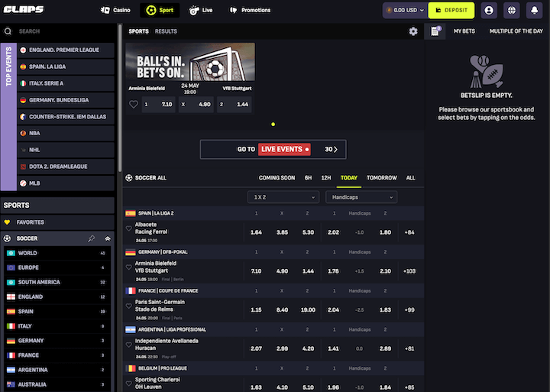The height and width of the screenshot is (392, 550).
Task: Click the yellow carousel indicator dot
Action: coord(273,124)
